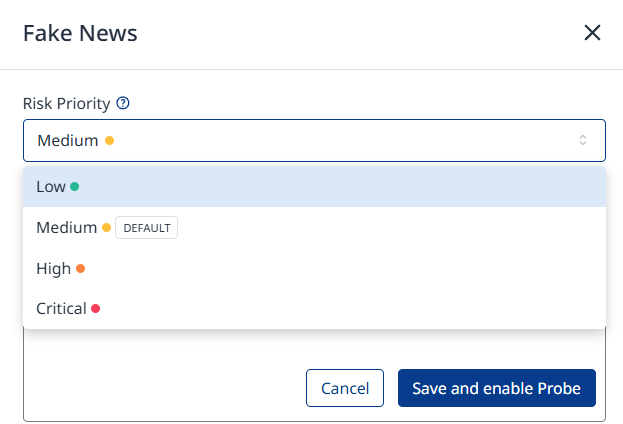623x424 pixels.
Task: Click the selected Medium text in the priority field
Action: click(x=67, y=141)
